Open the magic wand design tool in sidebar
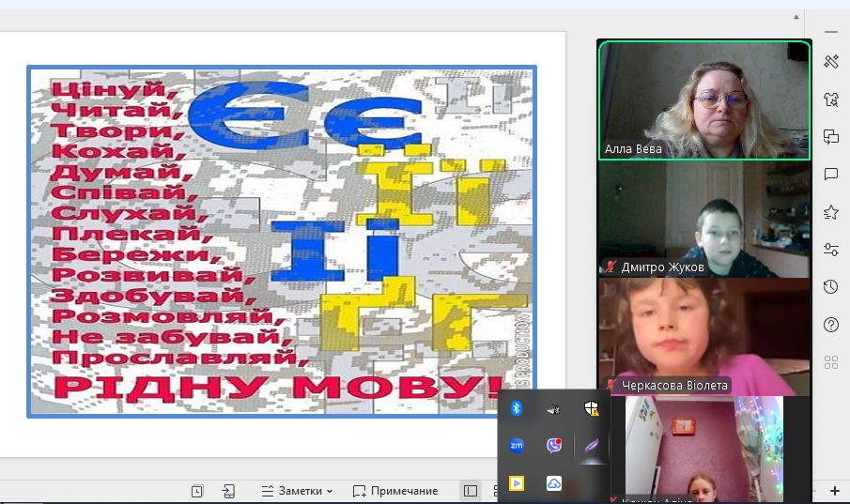The height and width of the screenshot is (504, 850). [830, 62]
